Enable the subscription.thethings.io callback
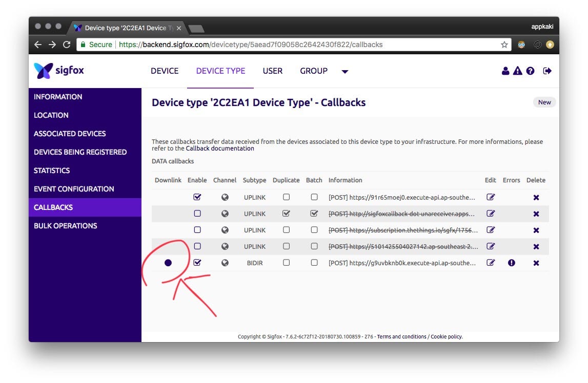The width and height of the screenshot is (588, 383). (197, 230)
